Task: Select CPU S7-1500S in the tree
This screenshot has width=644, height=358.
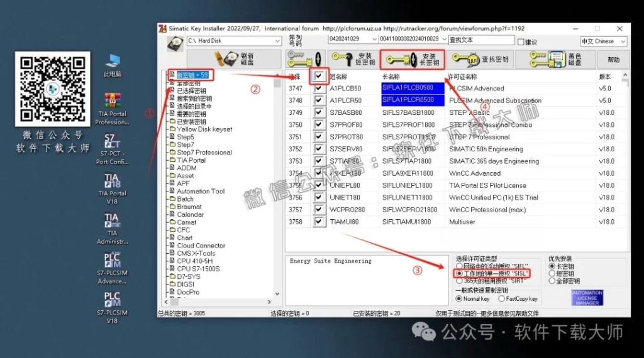Action: (198, 269)
